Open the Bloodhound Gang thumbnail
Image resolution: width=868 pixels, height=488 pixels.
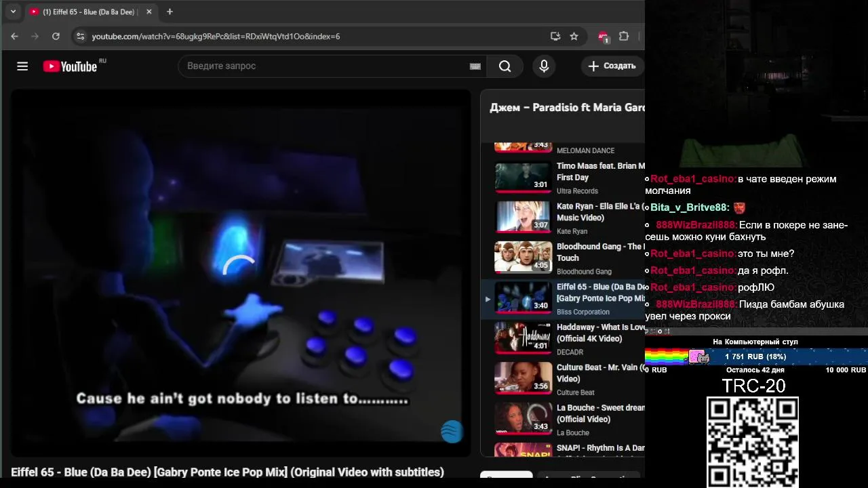523,258
